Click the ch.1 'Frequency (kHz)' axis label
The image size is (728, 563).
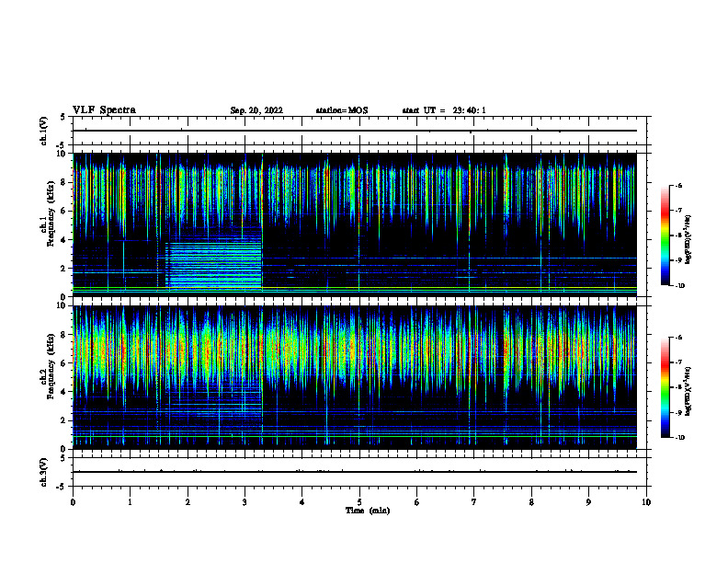click(x=51, y=213)
